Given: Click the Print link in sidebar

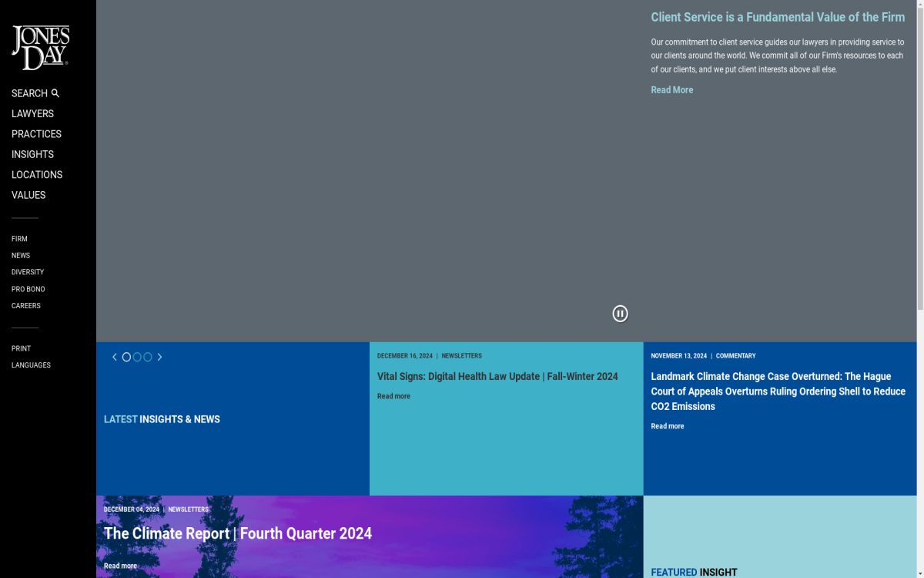Looking at the screenshot, I should pyautogui.click(x=21, y=348).
